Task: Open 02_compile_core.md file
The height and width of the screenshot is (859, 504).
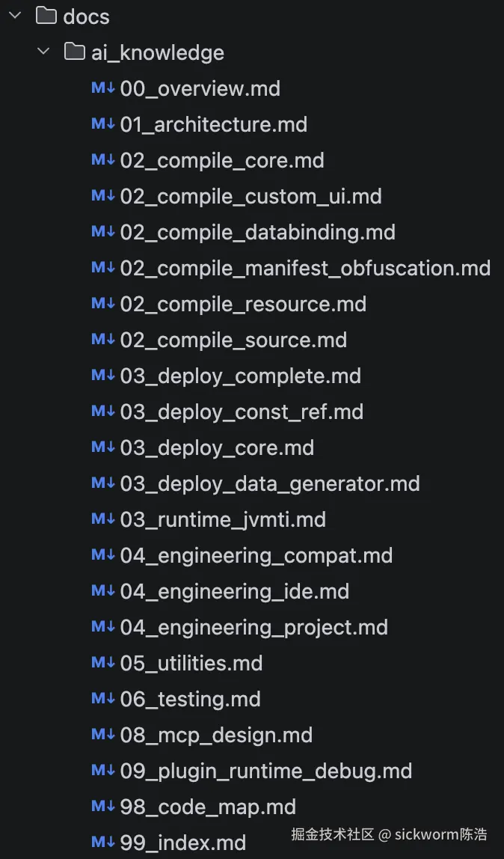Action: (x=222, y=160)
